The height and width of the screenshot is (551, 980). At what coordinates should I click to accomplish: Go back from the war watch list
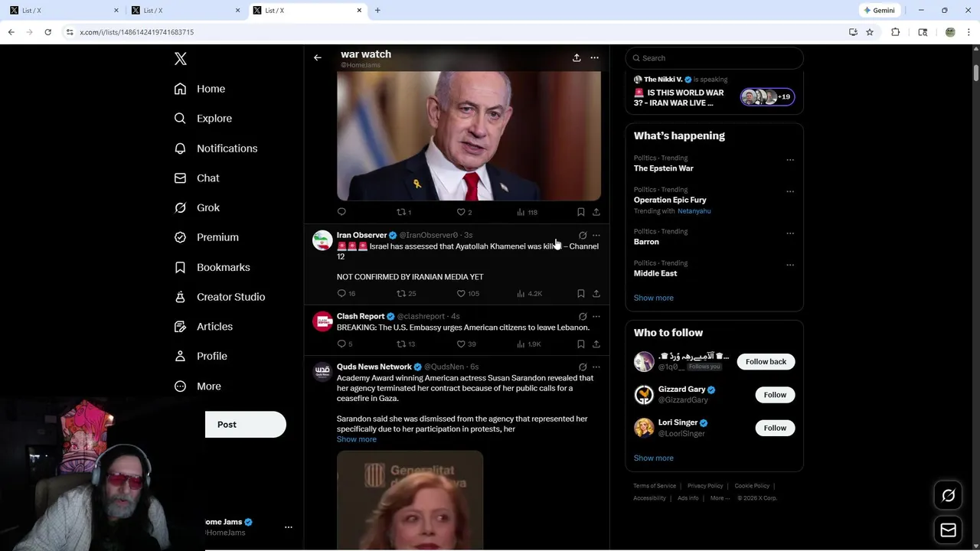pyautogui.click(x=318, y=57)
